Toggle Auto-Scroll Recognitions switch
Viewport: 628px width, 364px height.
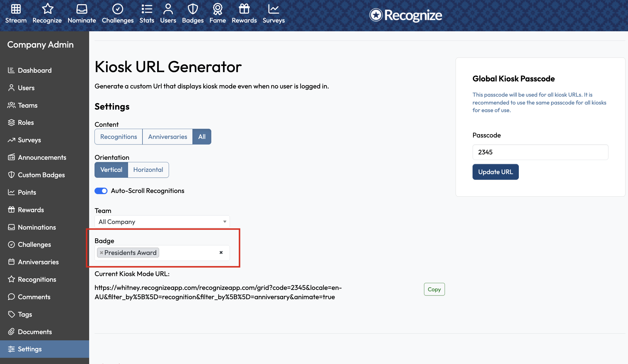(101, 191)
